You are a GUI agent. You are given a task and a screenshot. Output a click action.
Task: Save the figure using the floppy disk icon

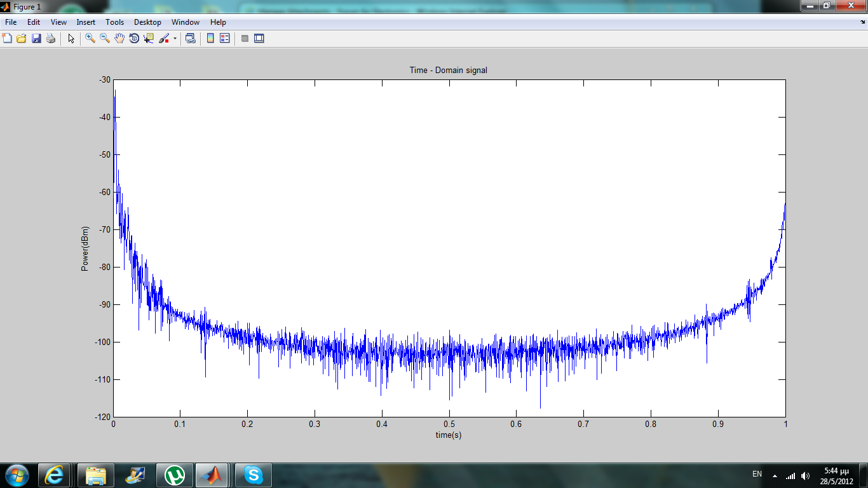(36, 39)
